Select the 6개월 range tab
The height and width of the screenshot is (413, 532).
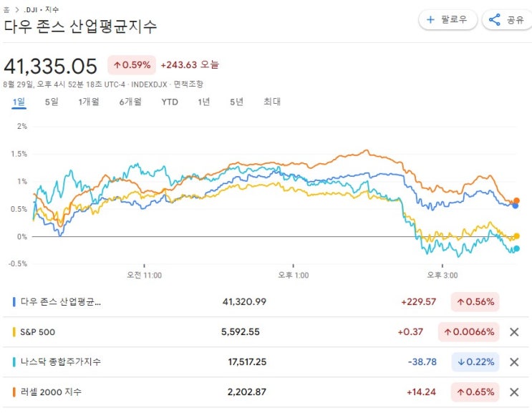tap(130, 102)
